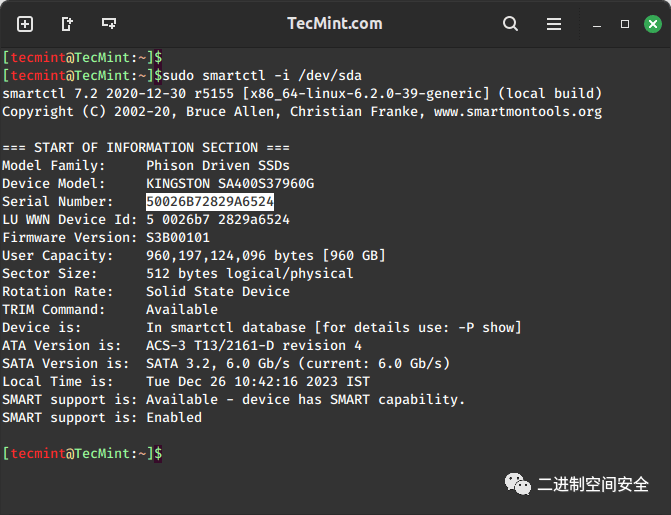Click the SMART support value 'Enabled'
The height and width of the screenshot is (515, 671).
pyautogui.click(x=174, y=417)
